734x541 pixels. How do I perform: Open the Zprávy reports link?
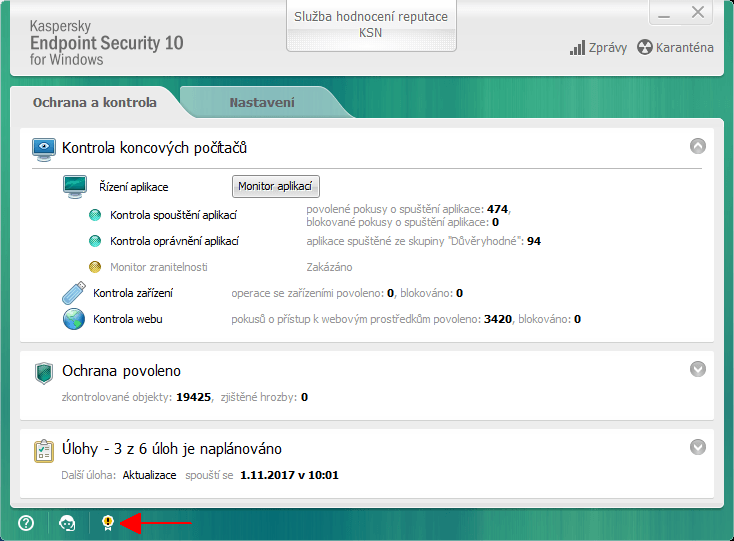click(608, 48)
